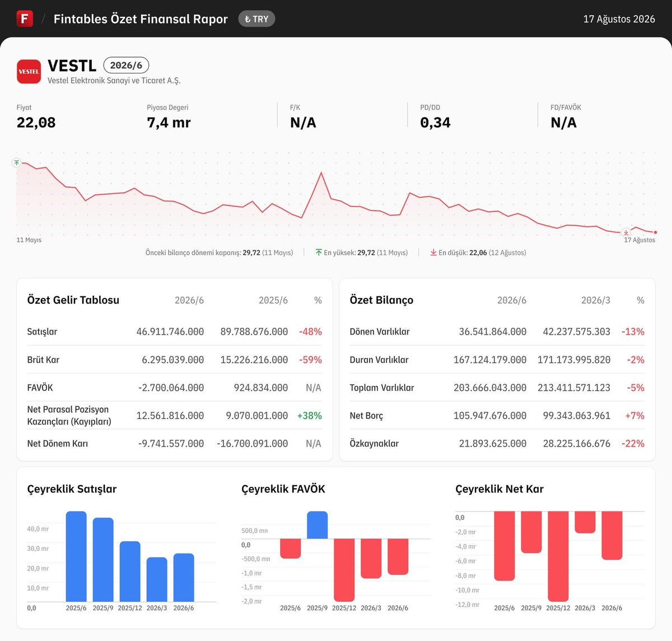
Task: Click the 11 Mayıs chart start label
Action: click(29, 240)
